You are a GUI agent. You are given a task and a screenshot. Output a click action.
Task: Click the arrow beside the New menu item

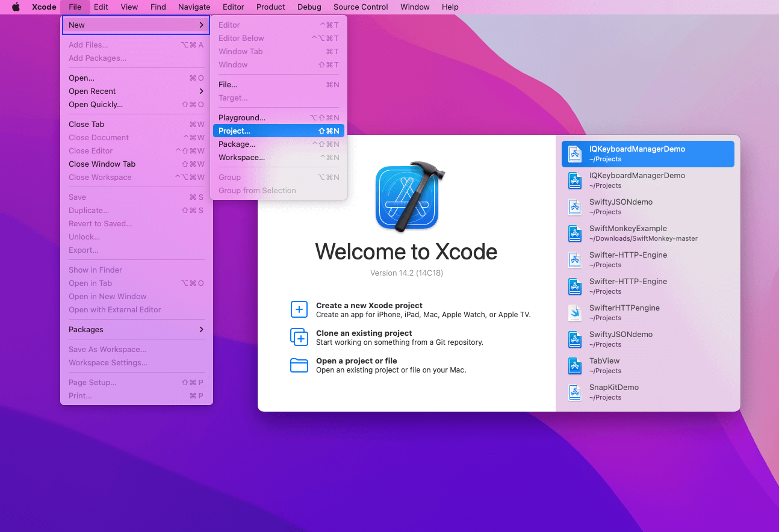click(201, 25)
